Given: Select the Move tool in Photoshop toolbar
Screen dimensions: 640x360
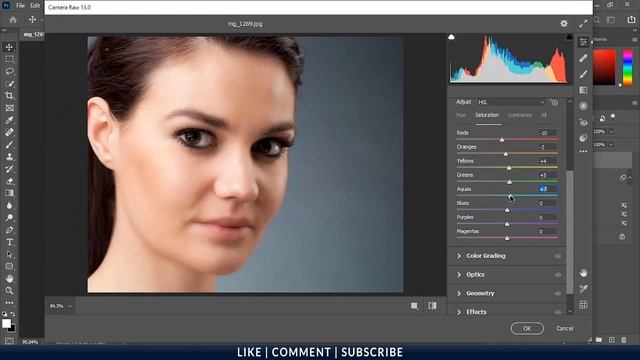Looking at the screenshot, I should coord(9,47).
